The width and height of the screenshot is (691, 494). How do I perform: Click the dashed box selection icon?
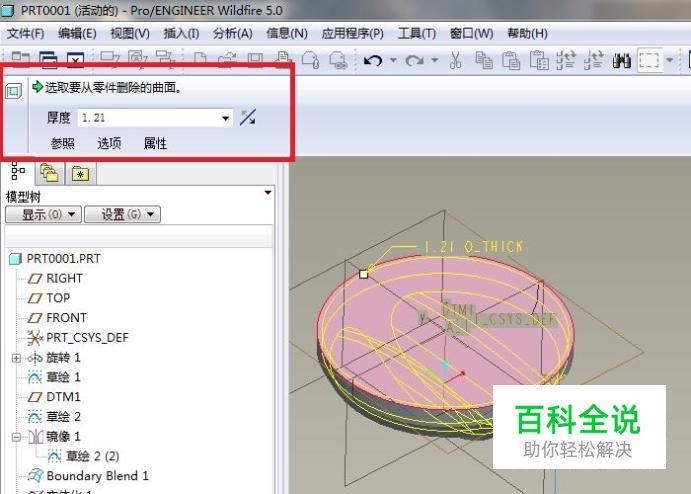point(649,60)
